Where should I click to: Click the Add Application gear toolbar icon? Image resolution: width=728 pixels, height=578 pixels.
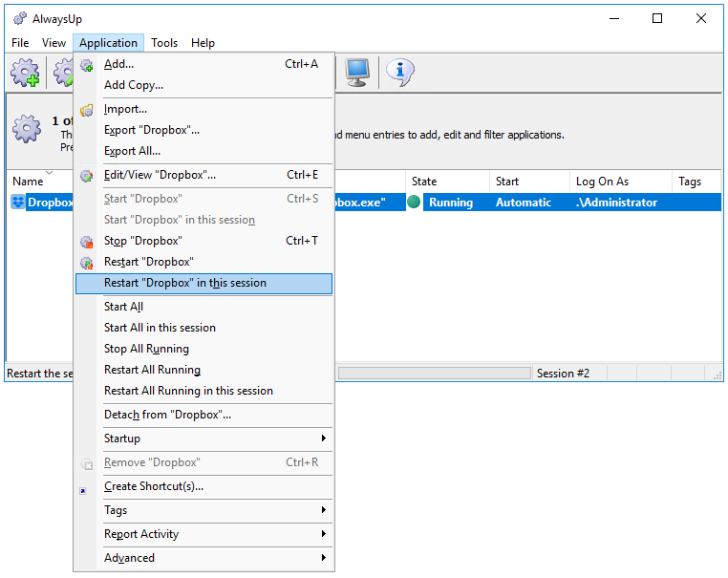[x=26, y=73]
